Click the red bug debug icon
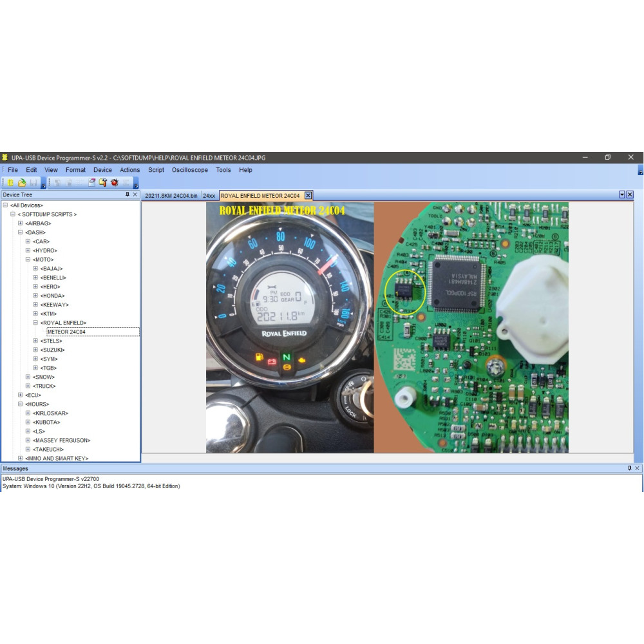The image size is (644, 644). point(115,182)
